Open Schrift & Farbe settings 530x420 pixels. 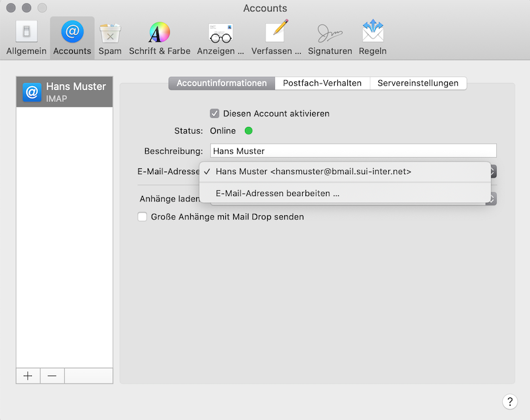[160, 38]
